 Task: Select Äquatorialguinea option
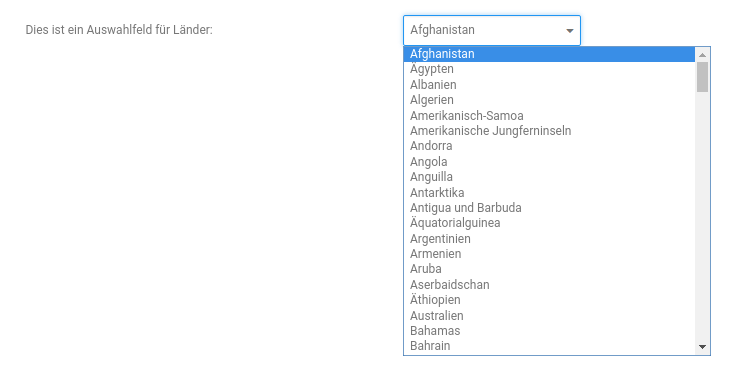point(549,223)
